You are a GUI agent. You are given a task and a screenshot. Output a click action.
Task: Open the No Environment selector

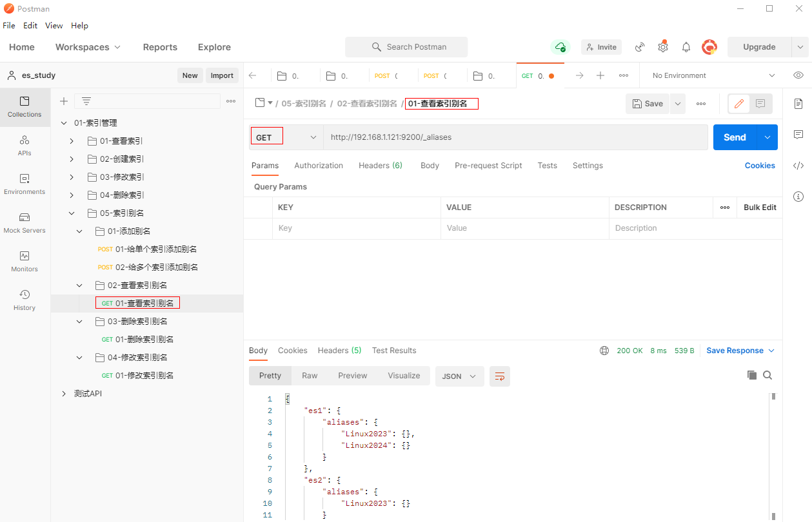pyautogui.click(x=713, y=75)
